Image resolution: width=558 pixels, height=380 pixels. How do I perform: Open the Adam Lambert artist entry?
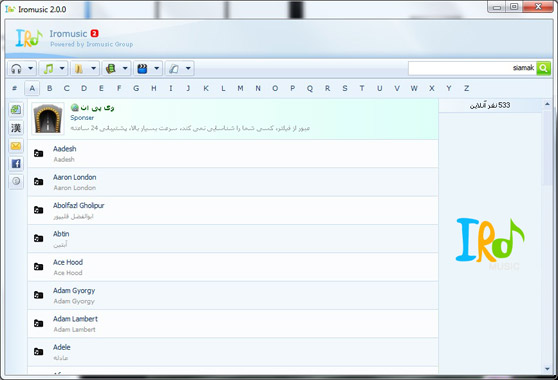[x=233, y=324]
